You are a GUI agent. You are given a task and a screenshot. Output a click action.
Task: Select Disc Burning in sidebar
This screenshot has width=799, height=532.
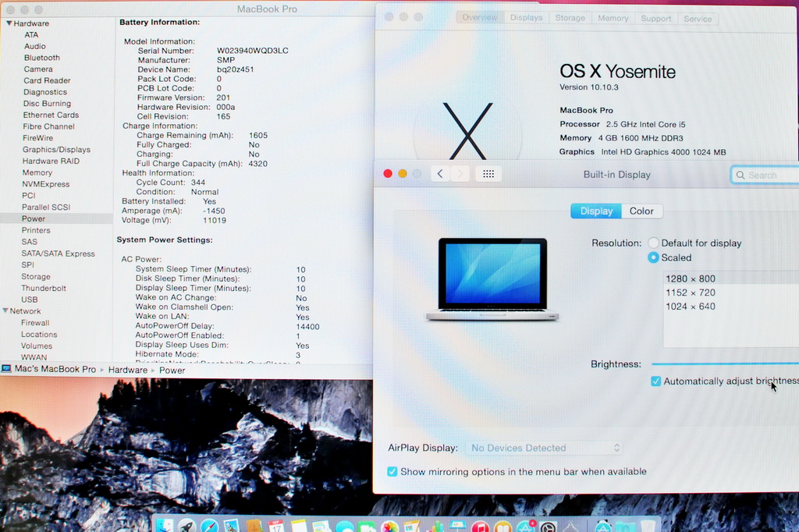(47, 104)
